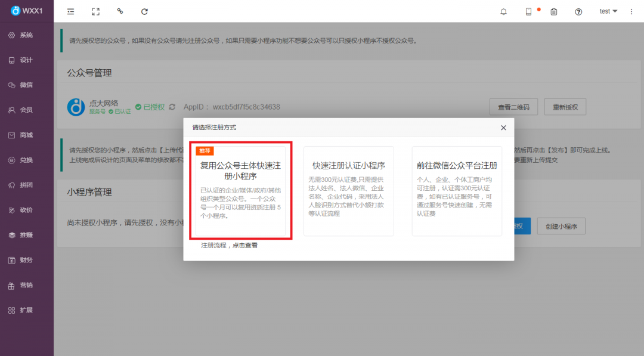Open the test account dropdown

point(608,11)
